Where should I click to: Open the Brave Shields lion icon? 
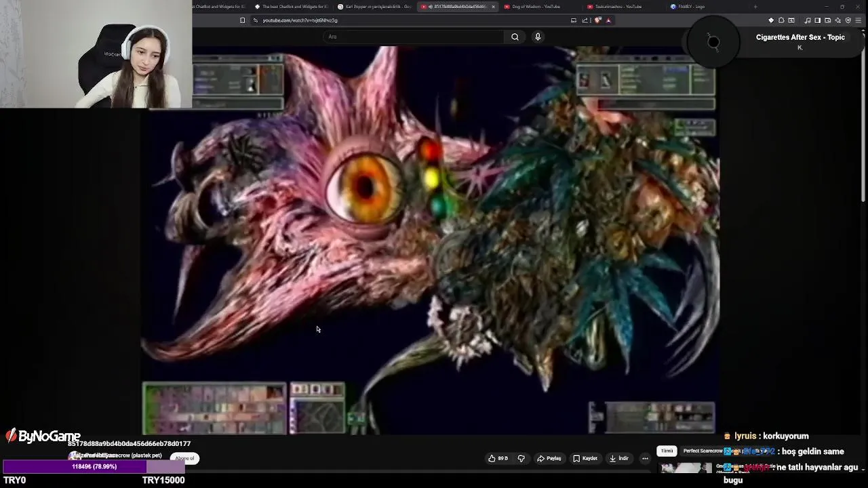597,20
